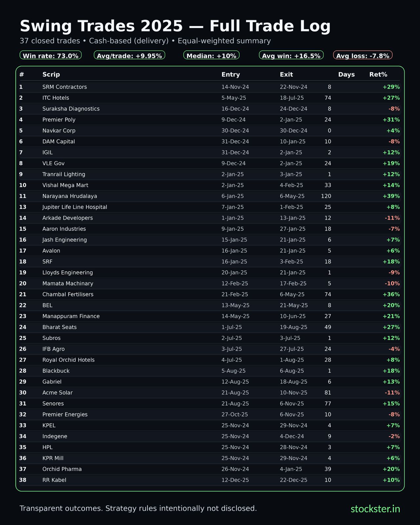Click the Avg/trade: +9.95% badge
420x525 pixels.
(x=129, y=55)
